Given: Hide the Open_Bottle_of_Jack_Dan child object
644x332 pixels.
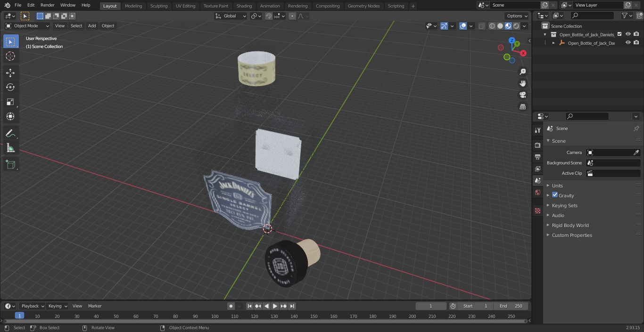Looking at the screenshot, I should click(627, 43).
